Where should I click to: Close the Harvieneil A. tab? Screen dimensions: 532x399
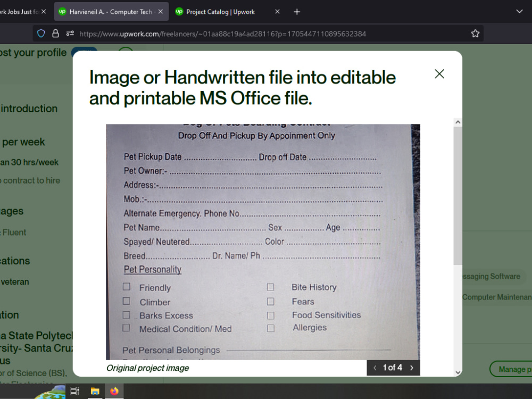tap(161, 12)
